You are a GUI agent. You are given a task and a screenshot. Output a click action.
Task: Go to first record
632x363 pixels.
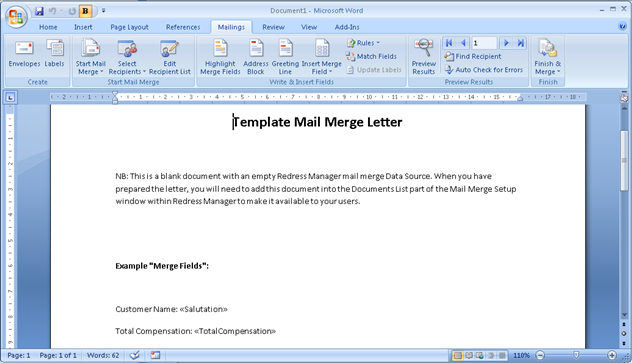[x=449, y=43]
